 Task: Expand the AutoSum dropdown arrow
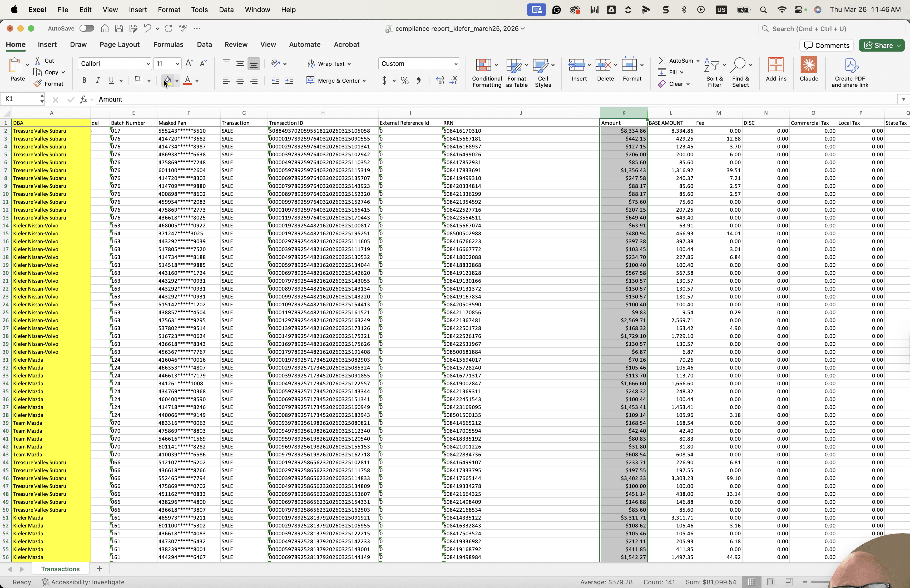point(698,61)
